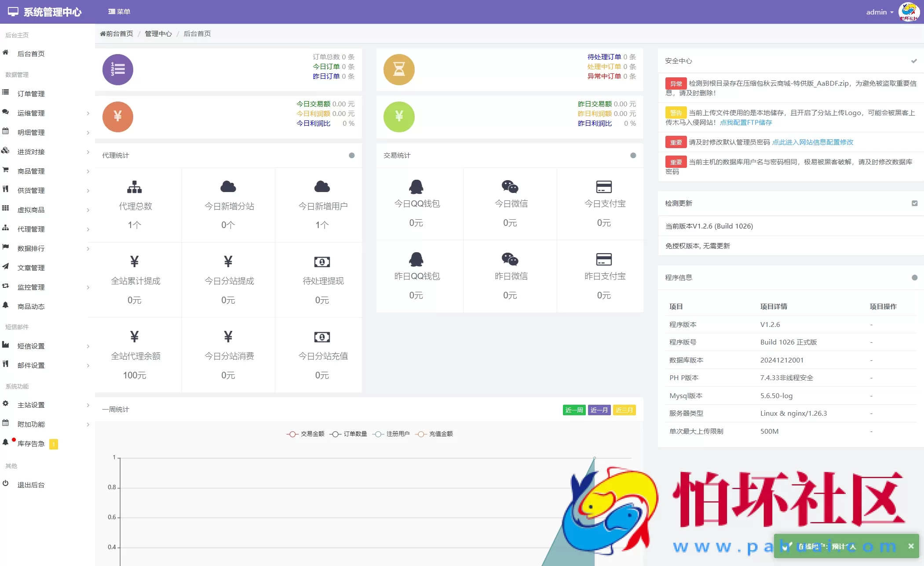Click the orange yen transaction icon
This screenshot has height=566, width=924.
coord(117,116)
